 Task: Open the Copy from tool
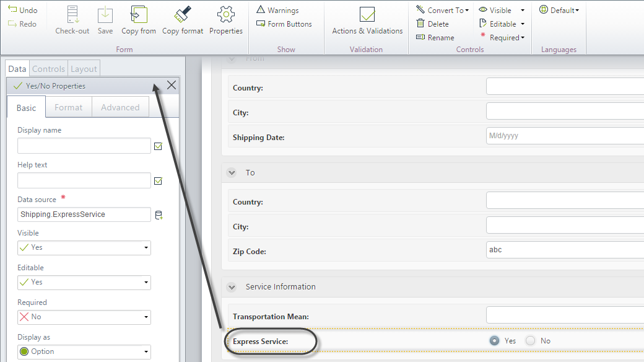click(x=139, y=20)
